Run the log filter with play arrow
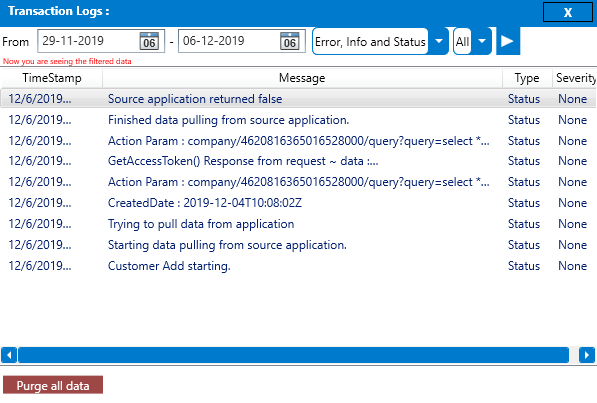This screenshot has width=597, height=403. coord(508,41)
